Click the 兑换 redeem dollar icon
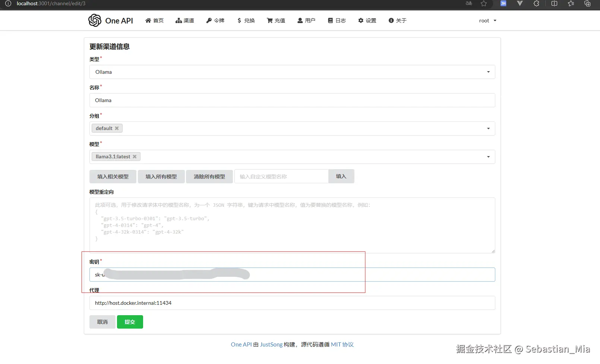 pos(240,20)
